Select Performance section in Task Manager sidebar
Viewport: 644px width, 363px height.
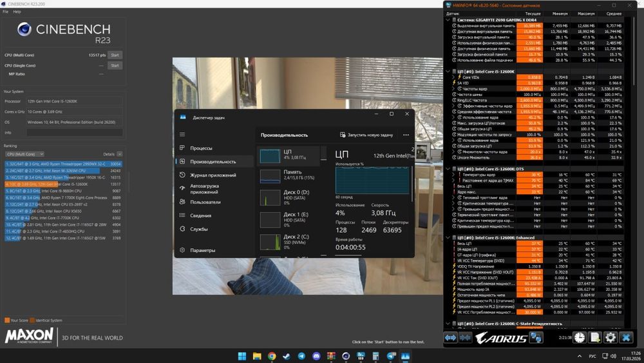coord(214,162)
